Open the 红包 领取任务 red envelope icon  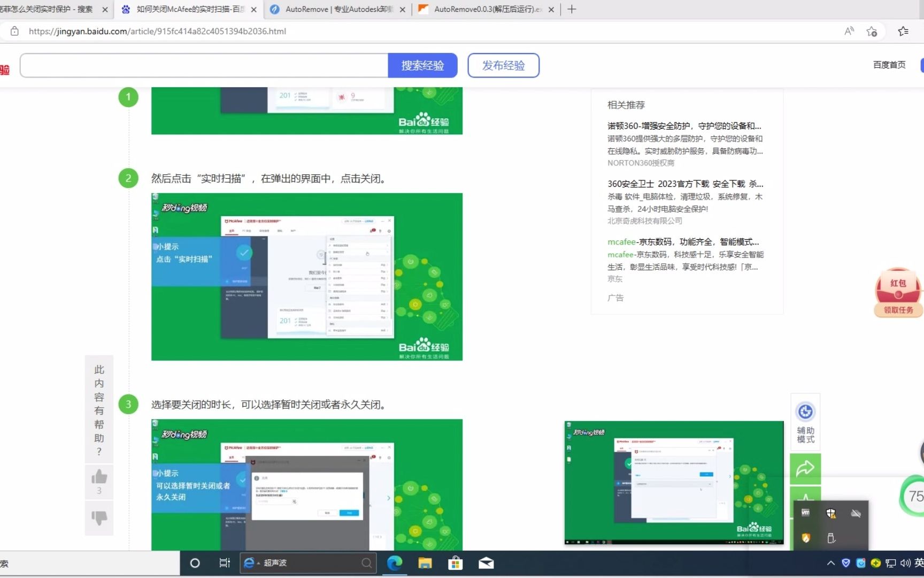pos(898,292)
